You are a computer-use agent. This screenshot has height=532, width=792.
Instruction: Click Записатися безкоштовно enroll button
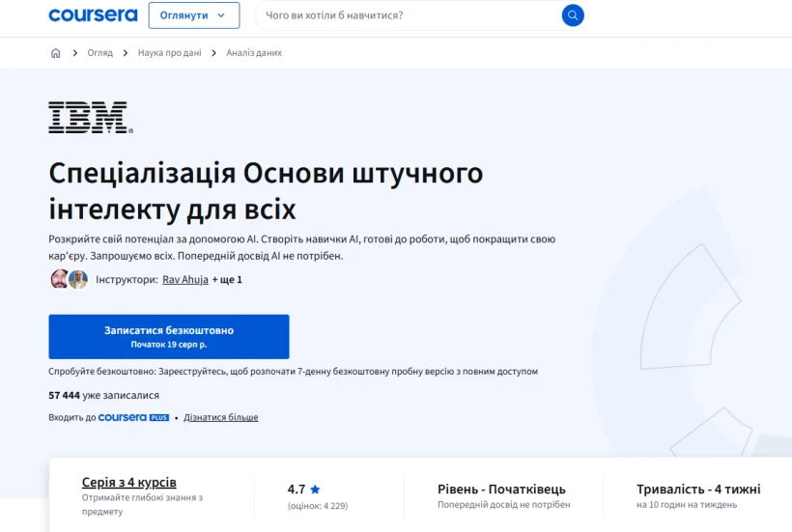[169, 337]
